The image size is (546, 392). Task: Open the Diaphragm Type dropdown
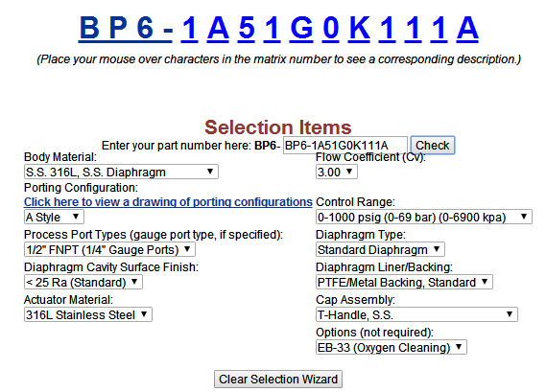(x=380, y=249)
